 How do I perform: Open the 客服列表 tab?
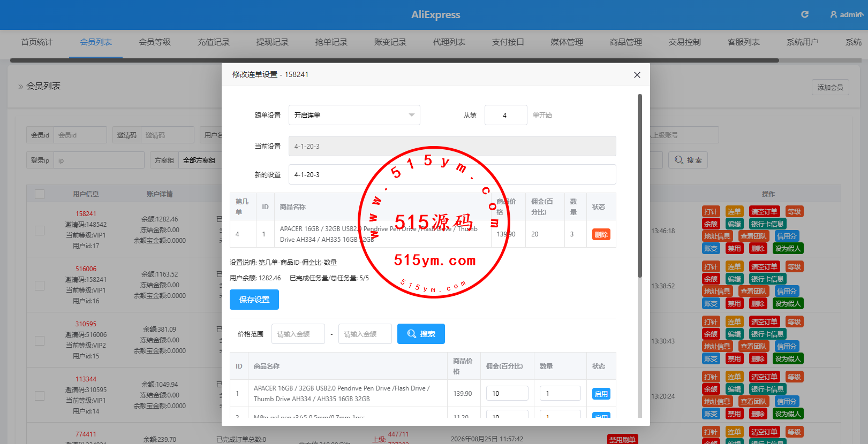tap(744, 42)
